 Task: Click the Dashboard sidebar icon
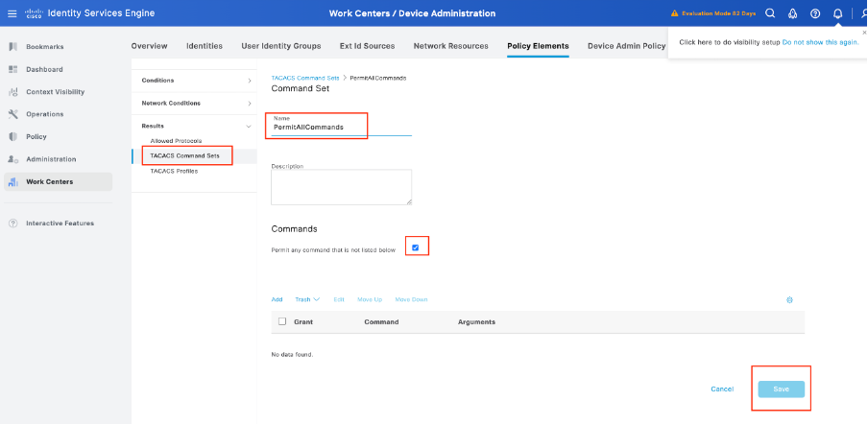click(13, 69)
